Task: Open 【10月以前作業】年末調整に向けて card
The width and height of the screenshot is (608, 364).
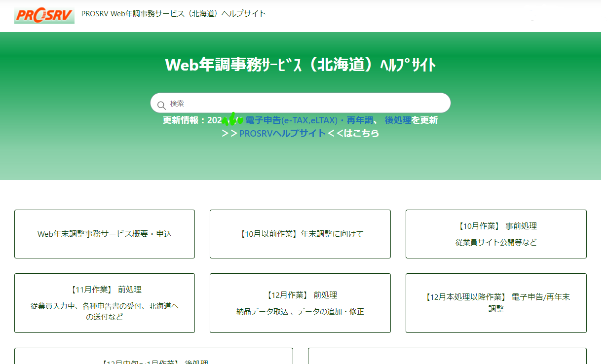Action: [300, 234]
